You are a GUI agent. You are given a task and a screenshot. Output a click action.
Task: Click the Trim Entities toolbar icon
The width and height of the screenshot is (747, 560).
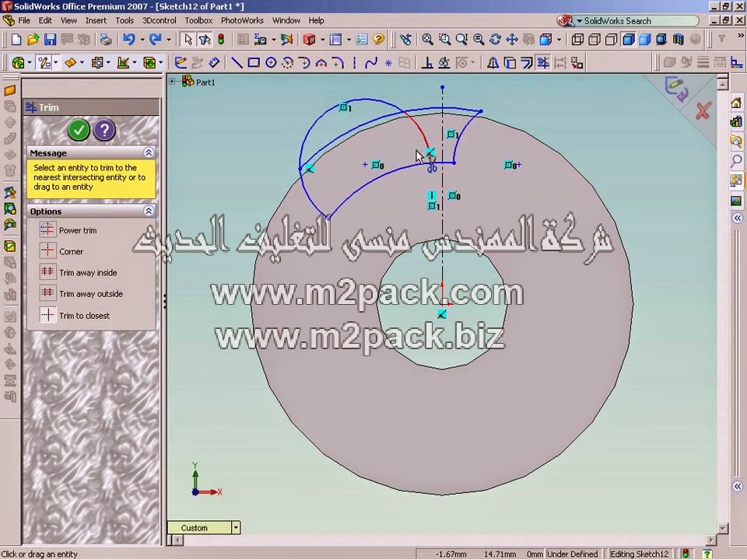(x=543, y=63)
